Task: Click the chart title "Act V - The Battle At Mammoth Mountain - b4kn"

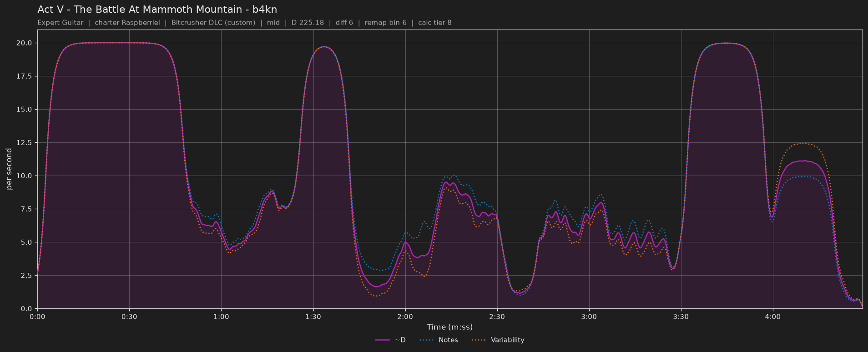Action: click(x=157, y=10)
